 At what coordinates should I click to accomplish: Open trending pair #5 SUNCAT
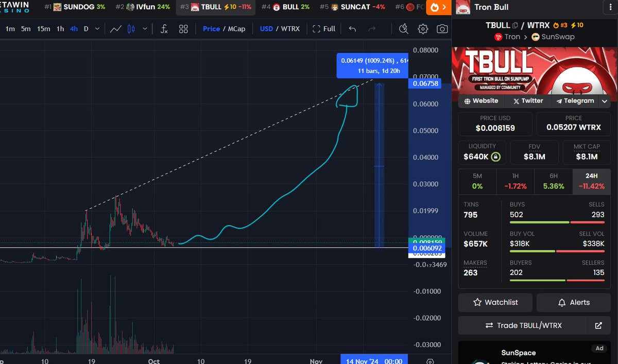click(352, 7)
